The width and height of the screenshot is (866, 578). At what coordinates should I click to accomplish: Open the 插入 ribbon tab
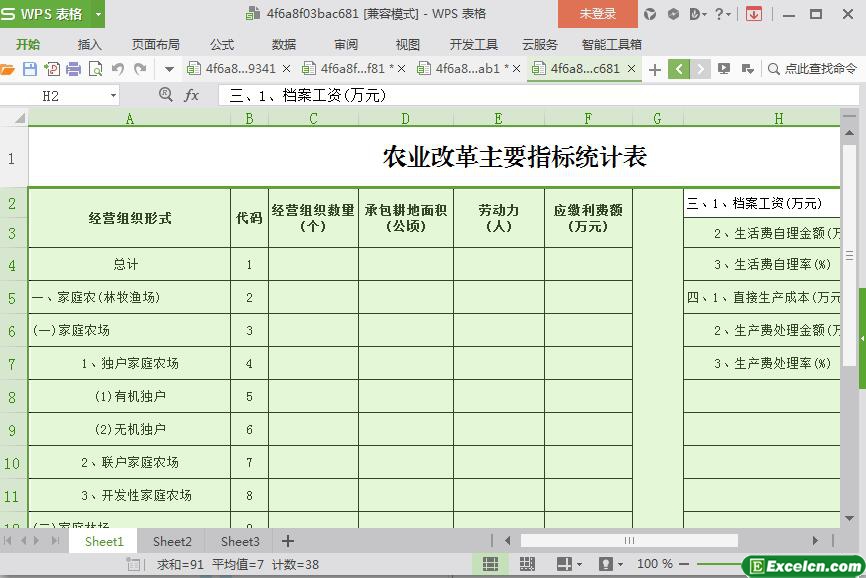pyautogui.click(x=90, y=44)
